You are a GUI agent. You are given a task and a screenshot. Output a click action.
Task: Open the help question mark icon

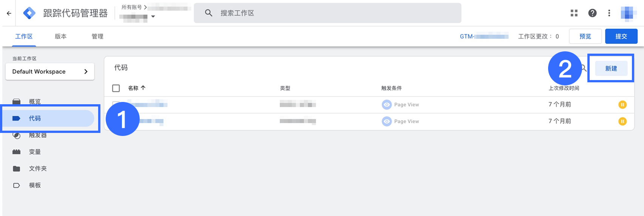(592, 13)
